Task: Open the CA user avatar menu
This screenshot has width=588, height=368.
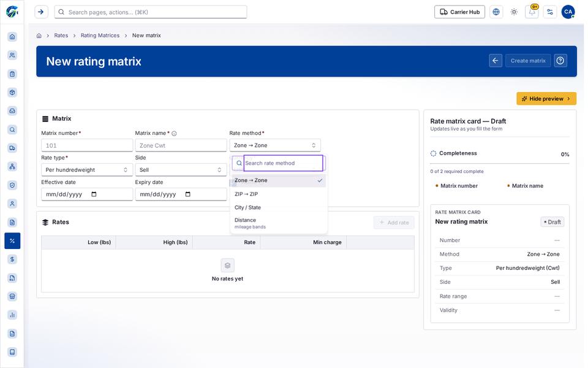Action: click(x=568, y=12)
